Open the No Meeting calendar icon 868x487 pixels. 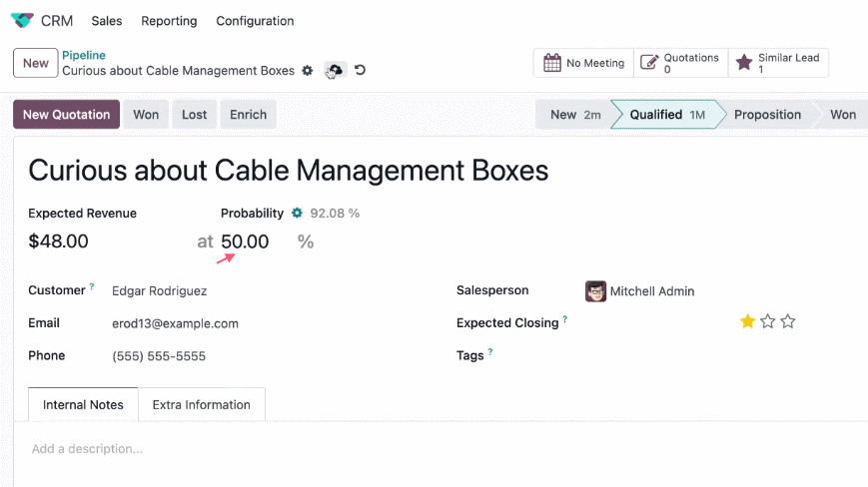pyautogui.click(x=552, y=63)
